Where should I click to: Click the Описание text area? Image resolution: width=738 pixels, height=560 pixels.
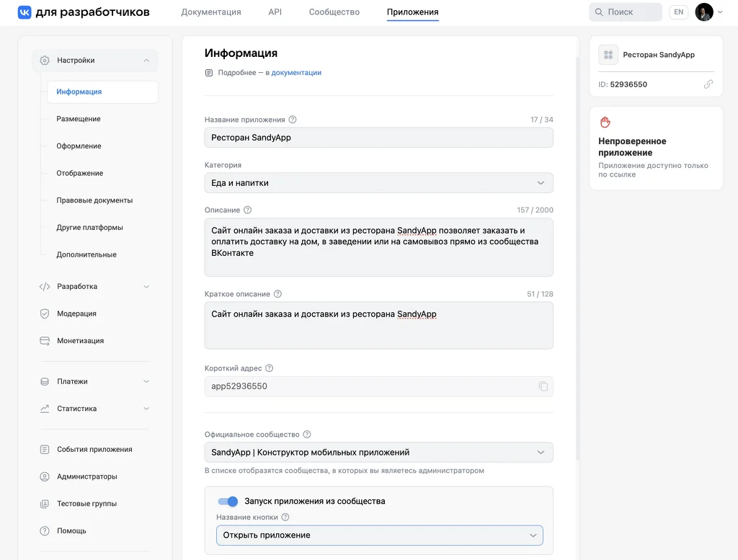coord(378,247)
